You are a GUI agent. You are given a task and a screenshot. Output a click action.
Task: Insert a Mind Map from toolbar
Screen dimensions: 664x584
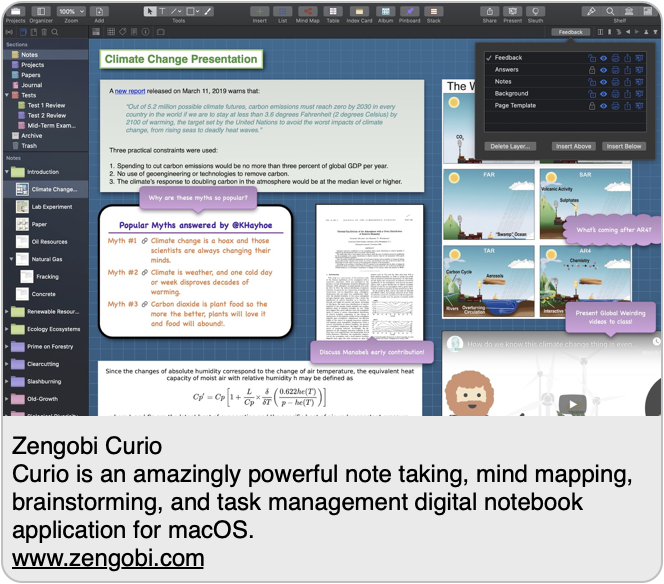pos(307,12)
